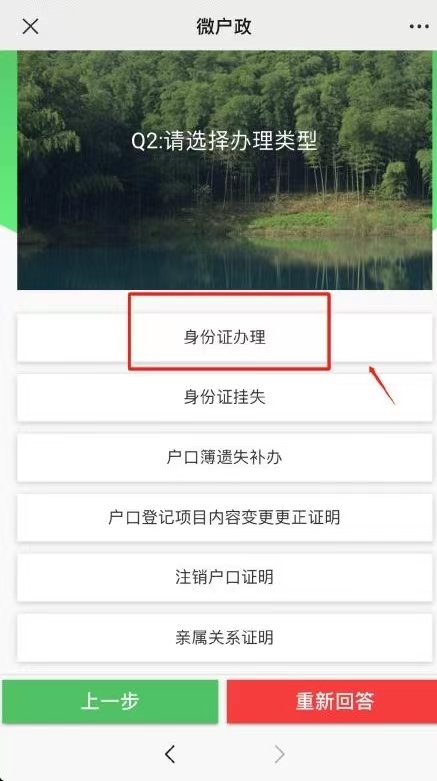Open the 亲属关系证明 option
Screen dimensions: 437x781
pos(224,638)
